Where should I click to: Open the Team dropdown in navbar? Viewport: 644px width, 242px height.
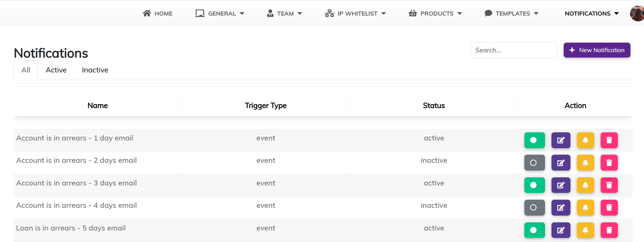pyautogui.click(x=284, y=14)
